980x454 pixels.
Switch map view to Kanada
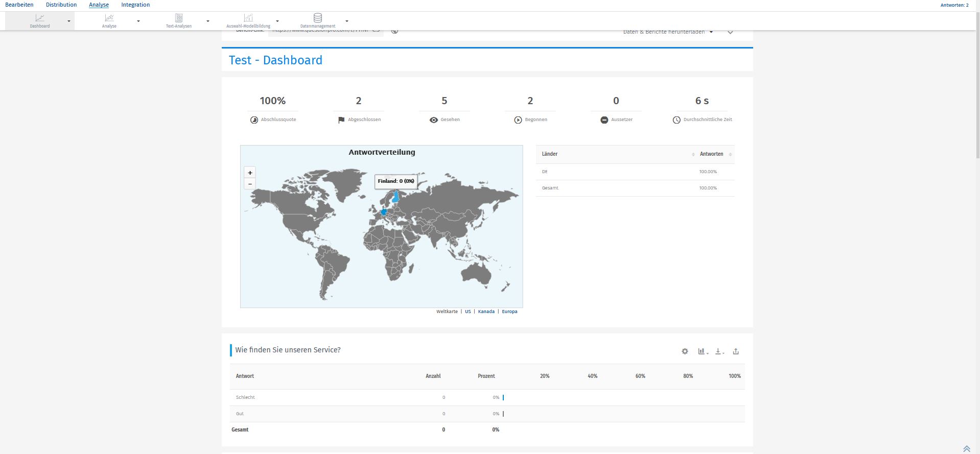coord(486,312)
